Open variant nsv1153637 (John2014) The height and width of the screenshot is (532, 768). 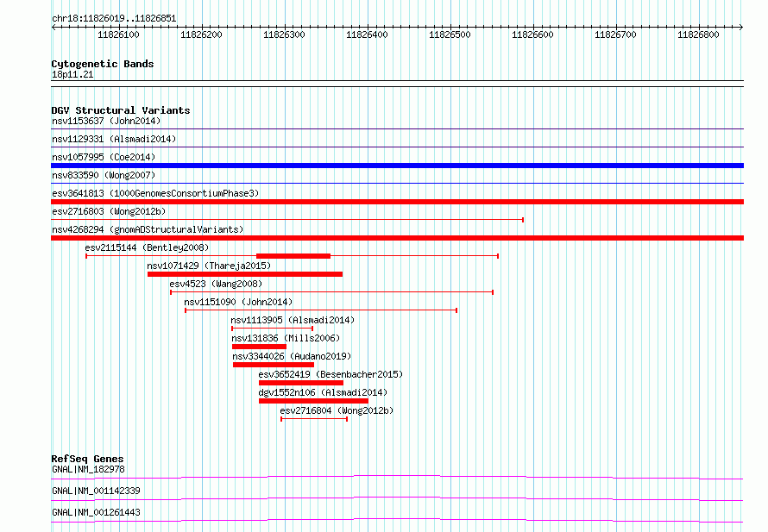point(106,121)
